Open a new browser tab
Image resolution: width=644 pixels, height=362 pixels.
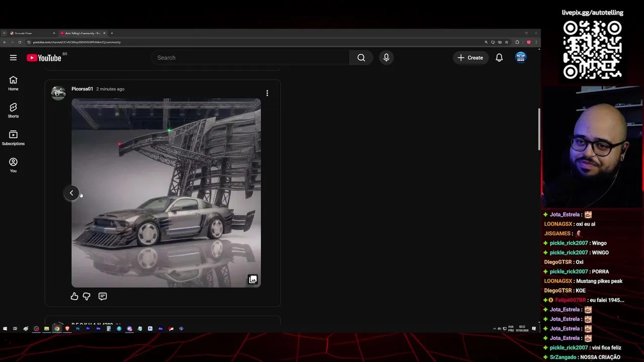pos(112,33)
